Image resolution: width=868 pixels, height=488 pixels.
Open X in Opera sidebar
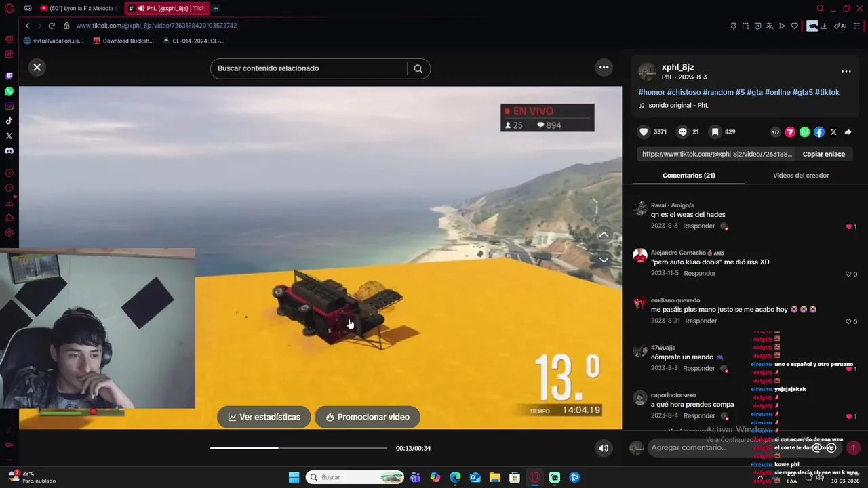click(x=9, y=136)
